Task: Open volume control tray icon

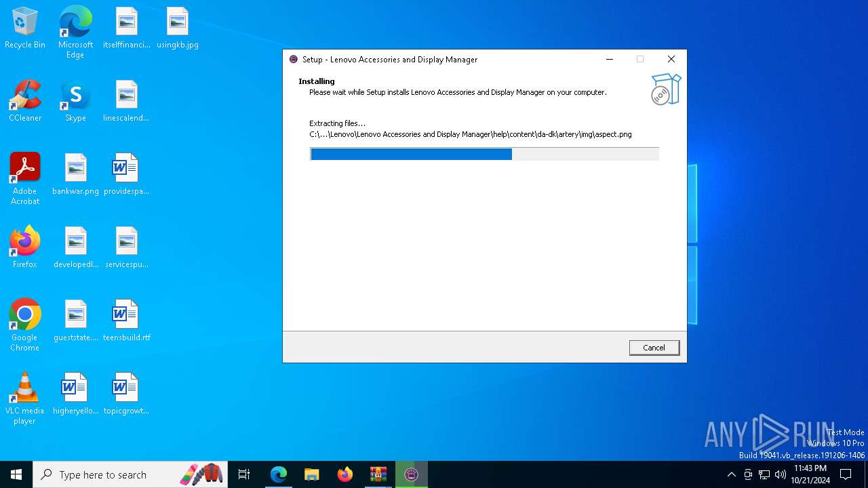Action: (781, 474)
